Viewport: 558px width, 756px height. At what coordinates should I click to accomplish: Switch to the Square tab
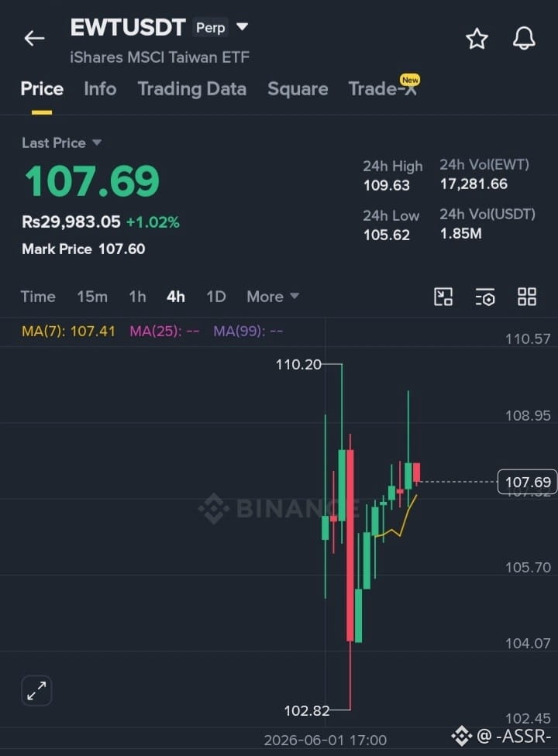click(298, 89)
